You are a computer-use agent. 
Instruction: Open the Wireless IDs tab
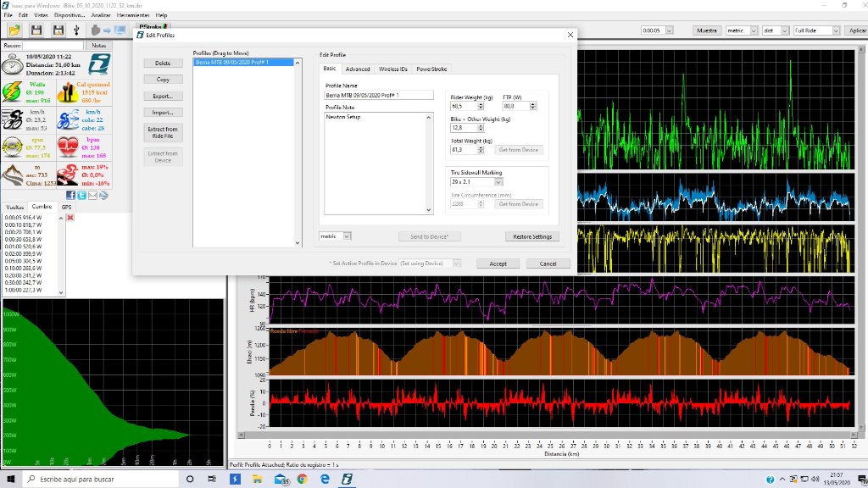click(393, 69)
